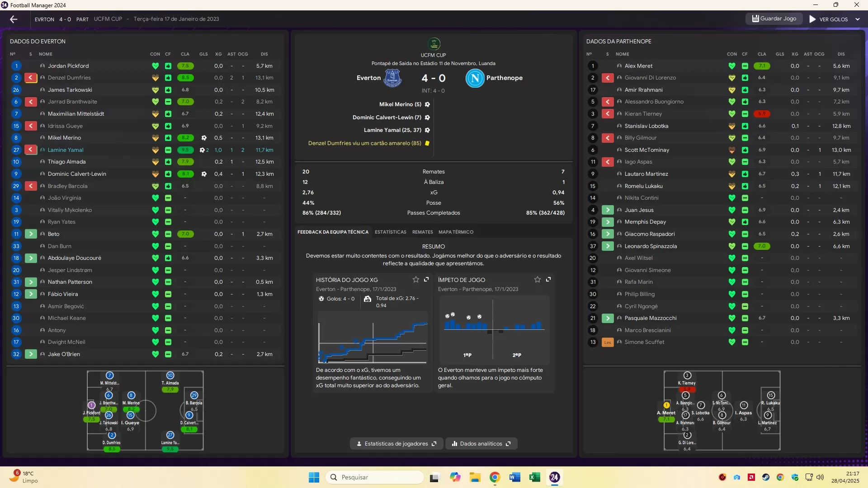Viewport: 868px width, 488px height.
Task: Switch to the Mapa Térmico tab
Action: click(x=456, y=232)
